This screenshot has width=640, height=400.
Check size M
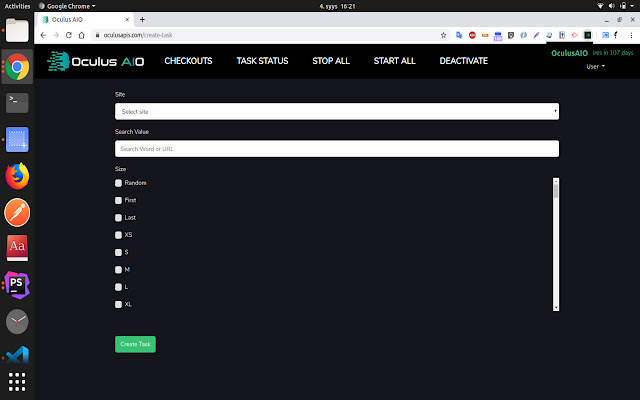click(118, 270)
